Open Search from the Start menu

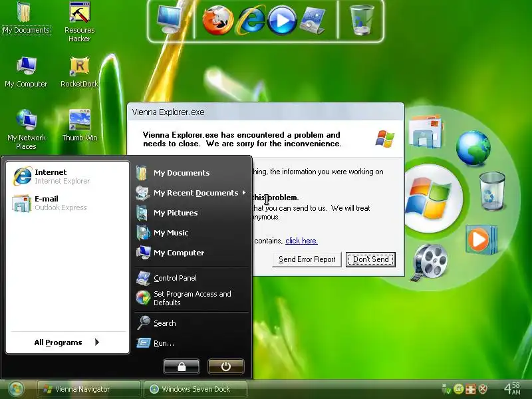click(x=192, y=323)
